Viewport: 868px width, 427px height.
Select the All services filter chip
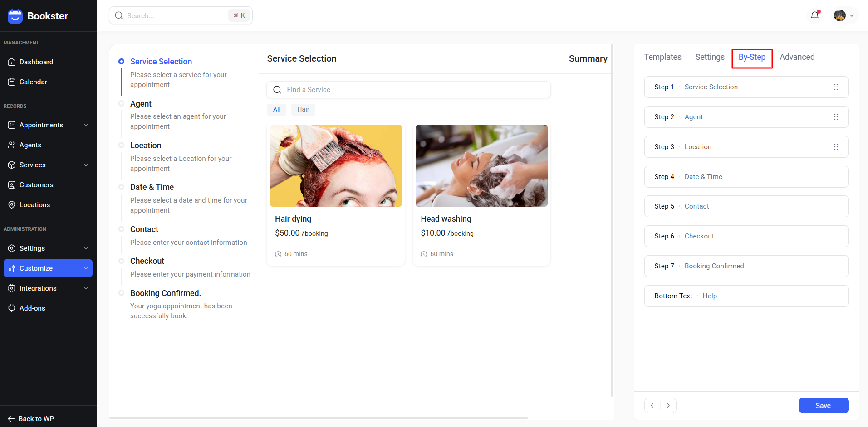(276, 109)
